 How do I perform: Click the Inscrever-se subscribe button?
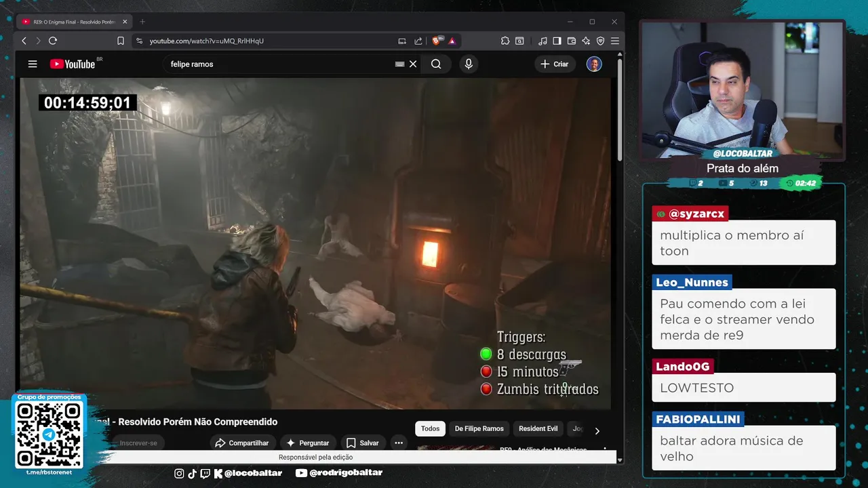tap(138, 443)
